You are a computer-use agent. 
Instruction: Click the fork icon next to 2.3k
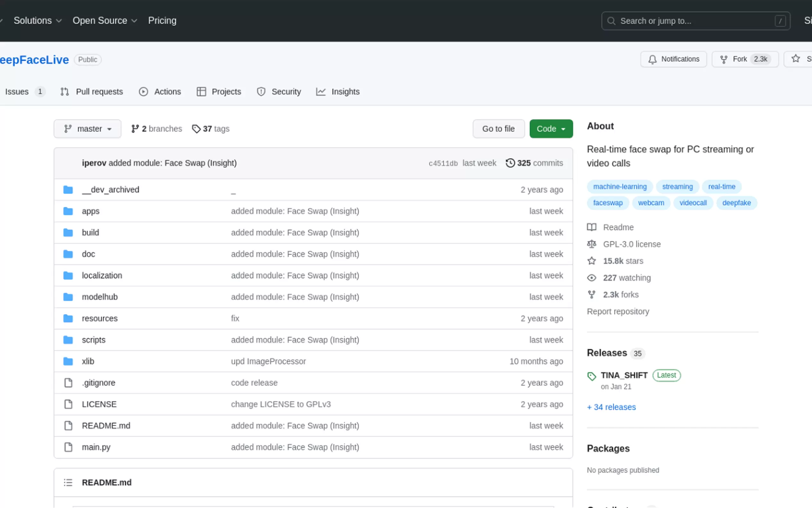pos(724,59)
